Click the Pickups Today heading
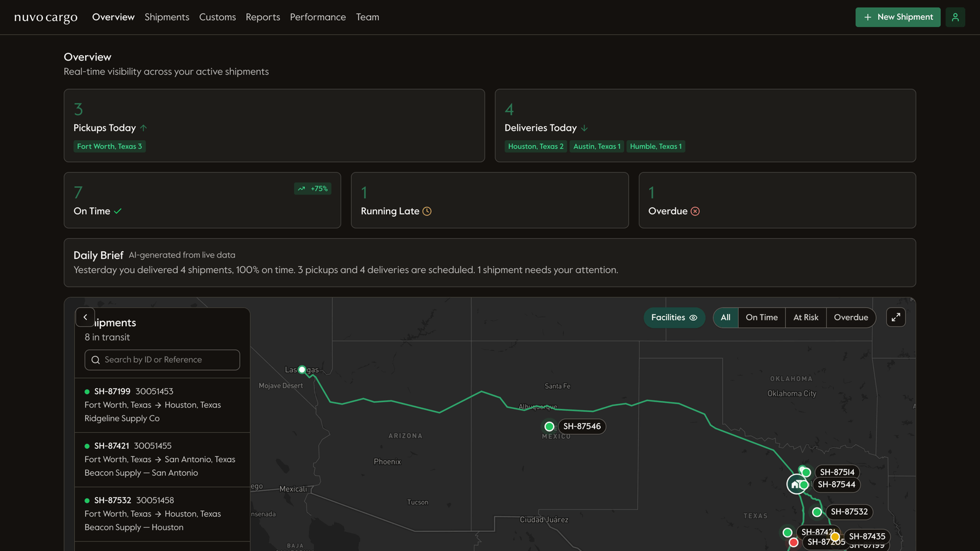The image size is (980, 551). [x=105, y=128]
